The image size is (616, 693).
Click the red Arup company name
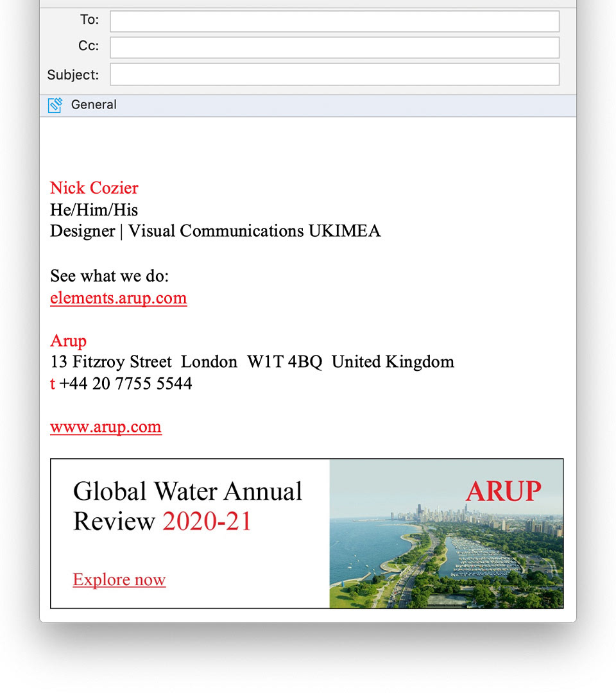(68, 341)
